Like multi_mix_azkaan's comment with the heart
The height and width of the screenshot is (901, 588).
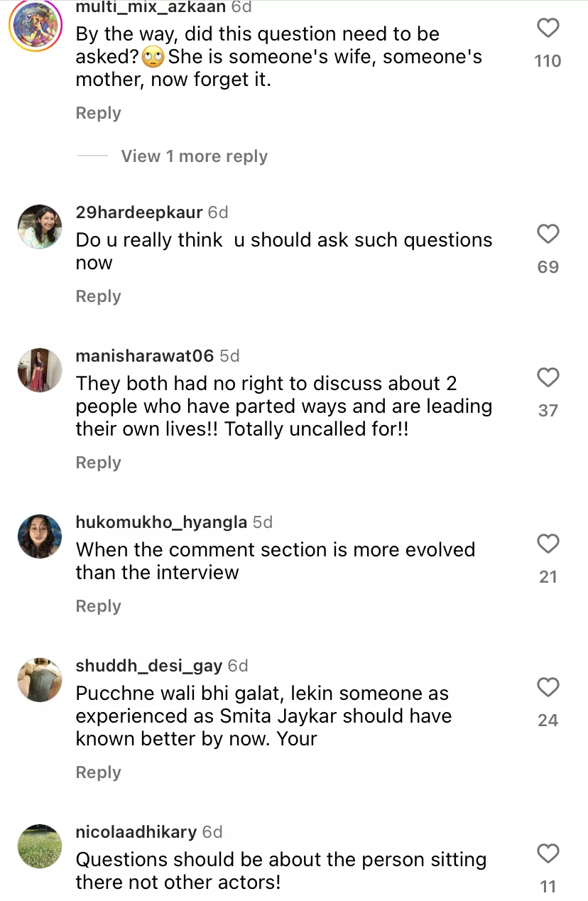[548, 28]
